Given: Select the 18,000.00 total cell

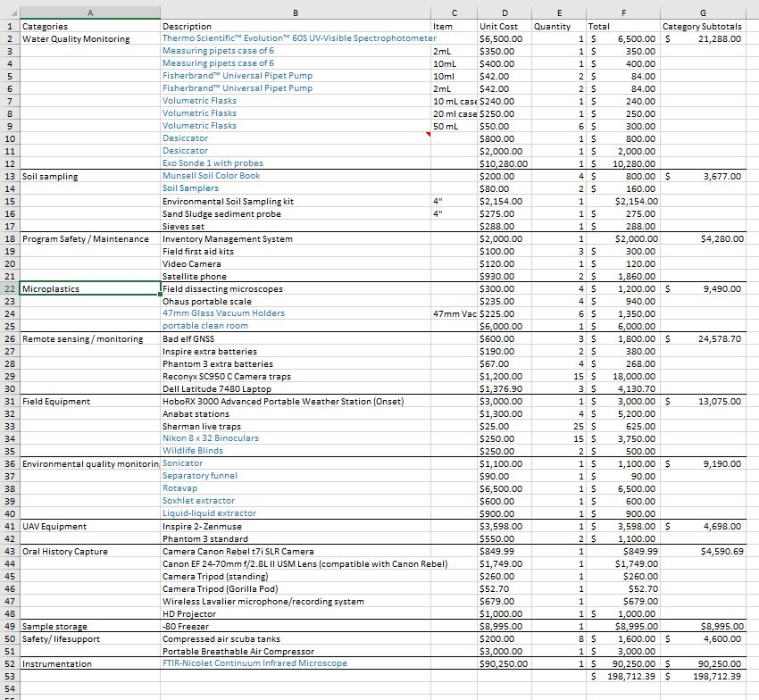Looking at the screenshot, I should (x=623, y=376).
